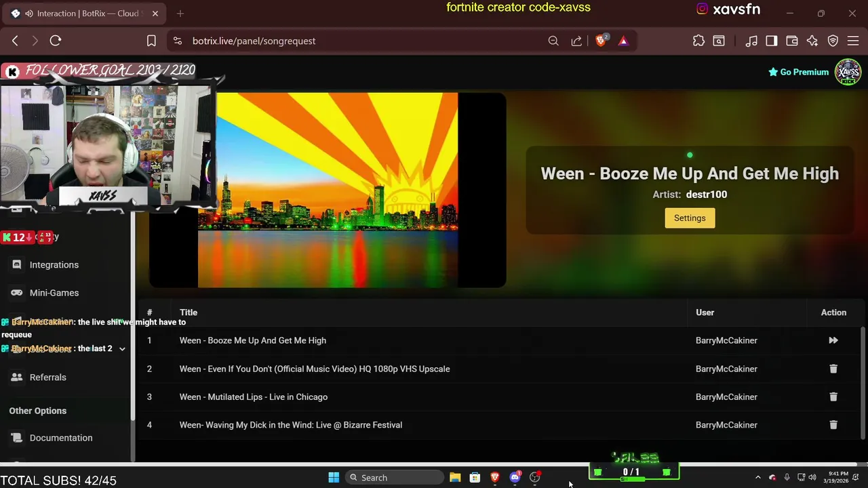Screen dimensions: 868x488
Task: Reload the botrix.live page
Action: [x=56, y=41]
